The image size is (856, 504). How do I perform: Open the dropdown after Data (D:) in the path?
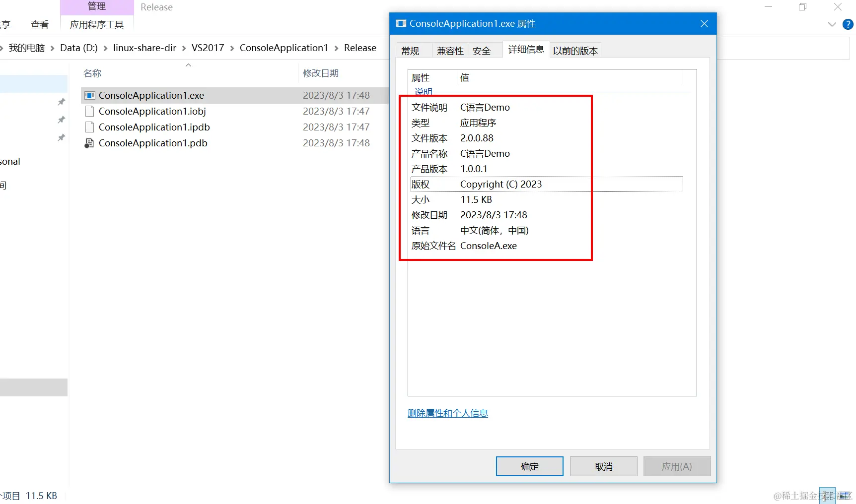coord(105,48)
